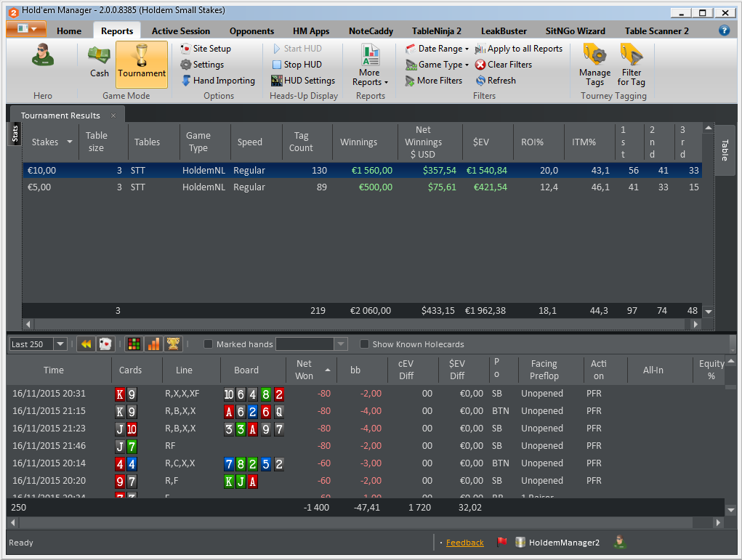Viewport: 742px width, 560px height.
Task: Enable the Marked hands checkbox
Action: 209,344
